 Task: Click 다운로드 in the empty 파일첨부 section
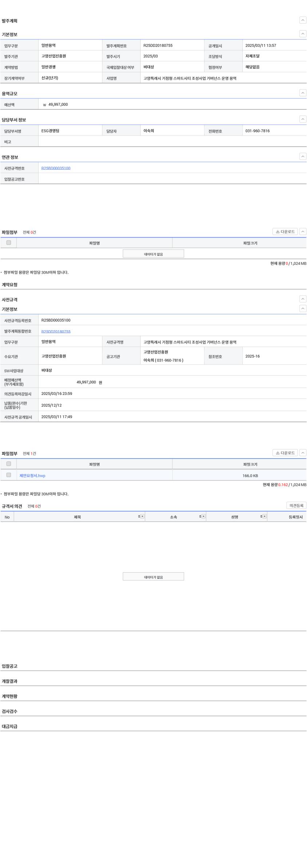point(285,232)
